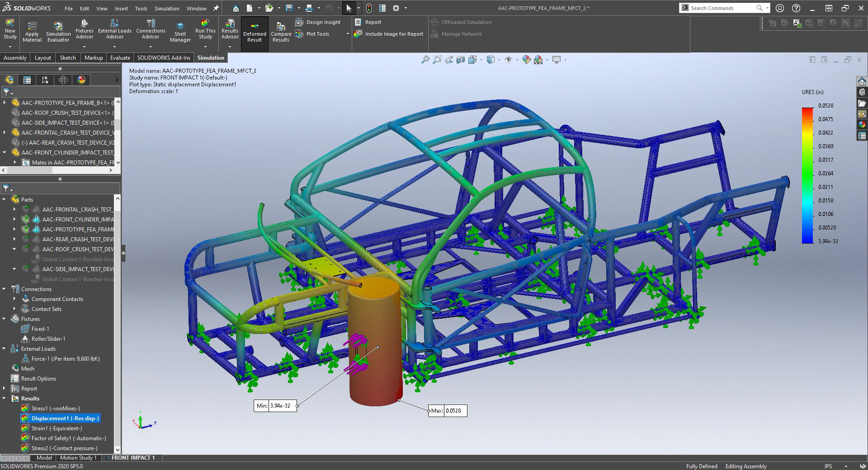The image size is (868, 470).
Task: Collapse the Fixtures folder
Action: [x=5, y=319]
